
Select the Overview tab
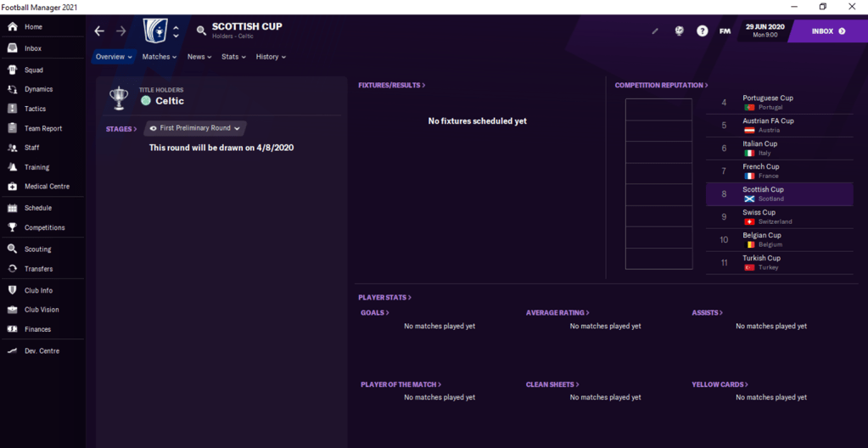tap(114, 57)
